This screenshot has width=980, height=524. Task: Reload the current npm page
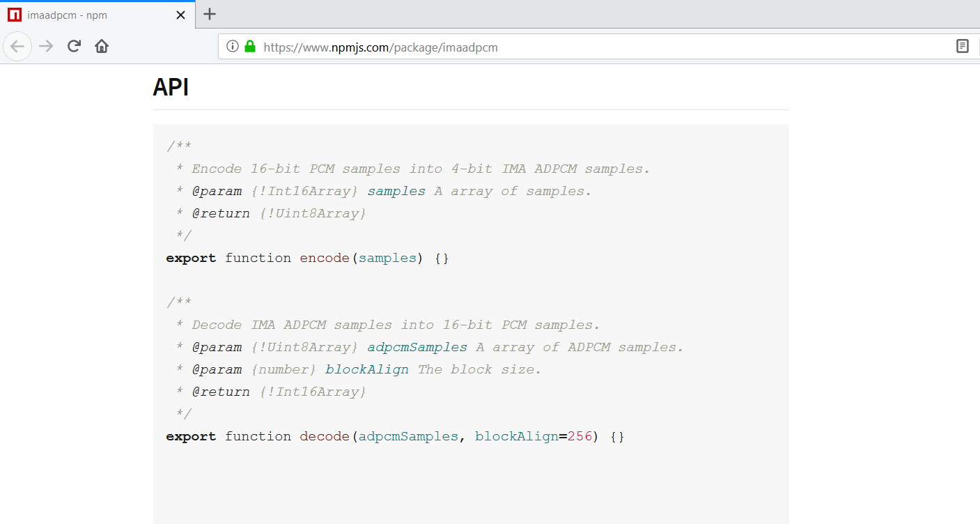pos(74,47)
